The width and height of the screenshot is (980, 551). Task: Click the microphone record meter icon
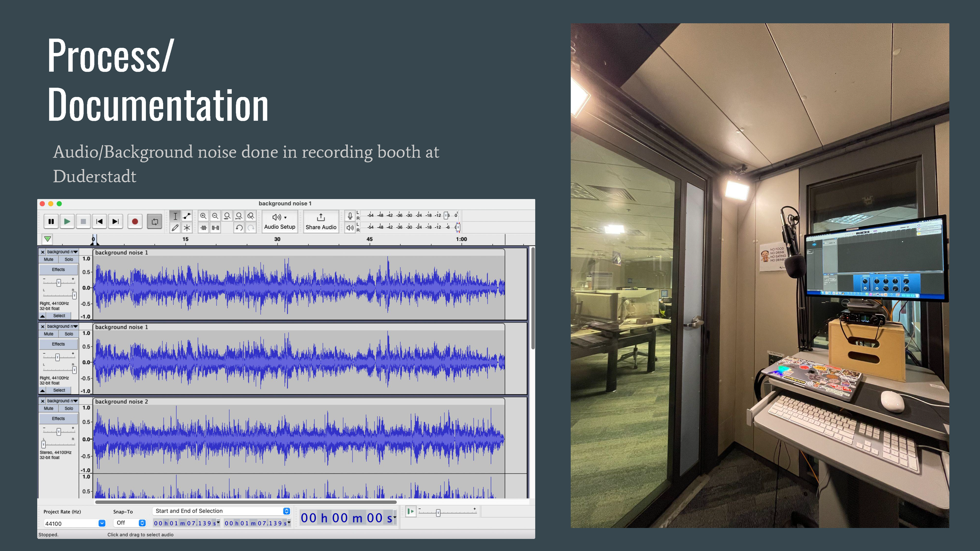(x=350, y=216)
